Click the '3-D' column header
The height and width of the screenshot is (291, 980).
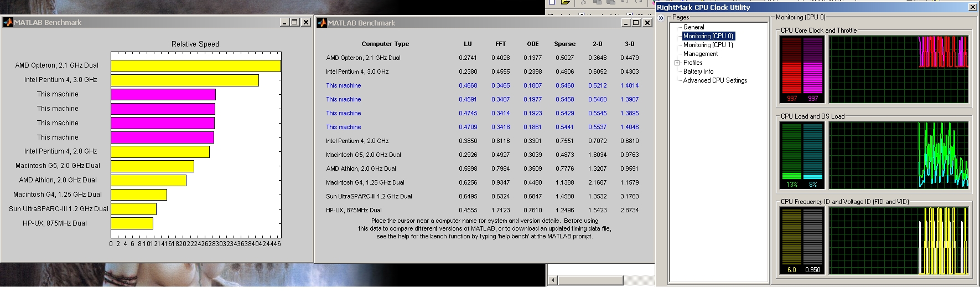coord(630,44)
